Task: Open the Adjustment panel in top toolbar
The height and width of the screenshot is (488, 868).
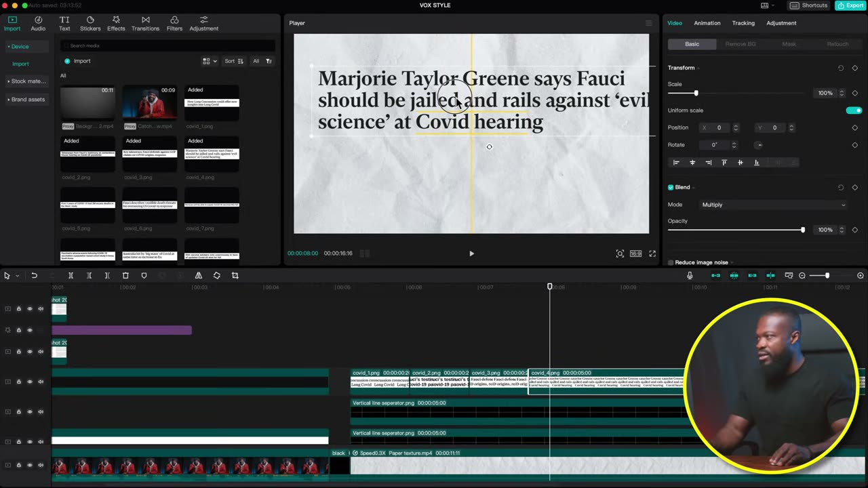Action: tap(203, 24)
